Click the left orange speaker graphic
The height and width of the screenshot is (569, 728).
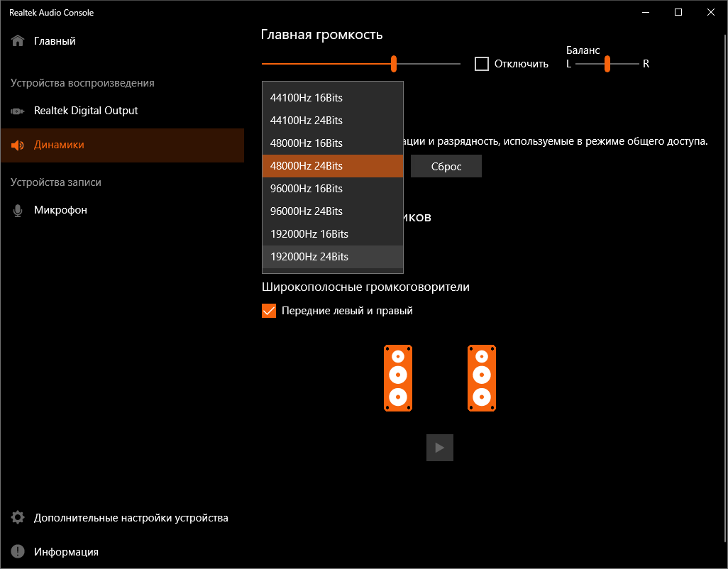point(398,378)
